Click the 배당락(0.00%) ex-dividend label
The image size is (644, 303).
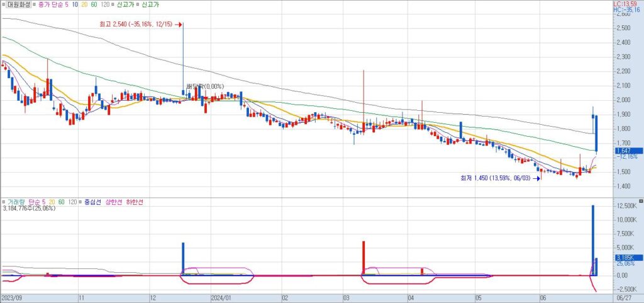pyautogui.click(x=205, y=86)
